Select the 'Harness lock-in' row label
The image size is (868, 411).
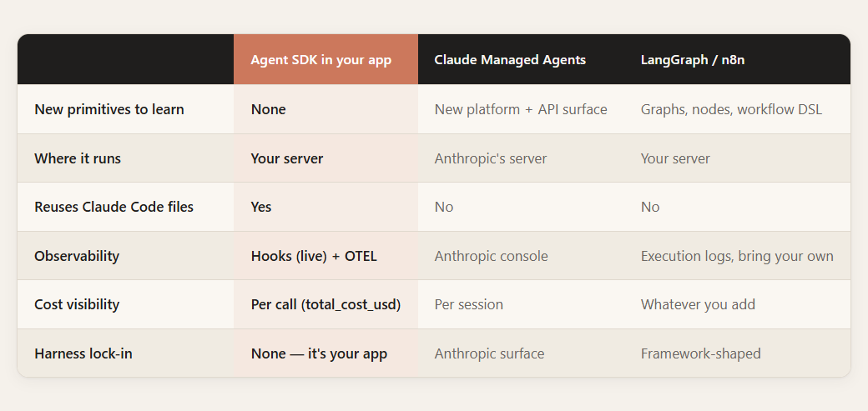tap(83, 353)
